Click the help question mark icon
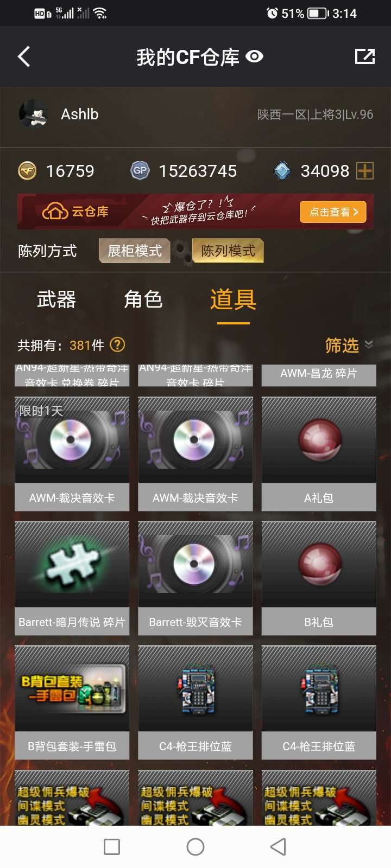 click(x=117, y=344)
